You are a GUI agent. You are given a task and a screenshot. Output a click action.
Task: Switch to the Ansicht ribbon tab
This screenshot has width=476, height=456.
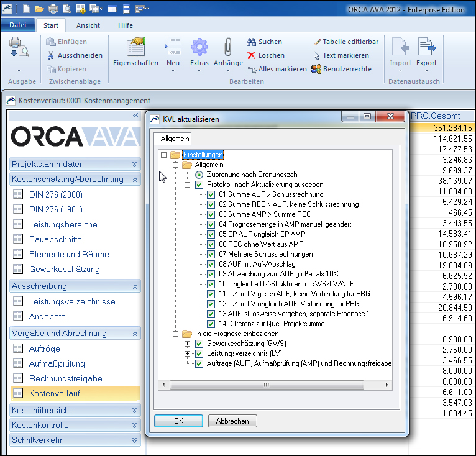point(88,25)
